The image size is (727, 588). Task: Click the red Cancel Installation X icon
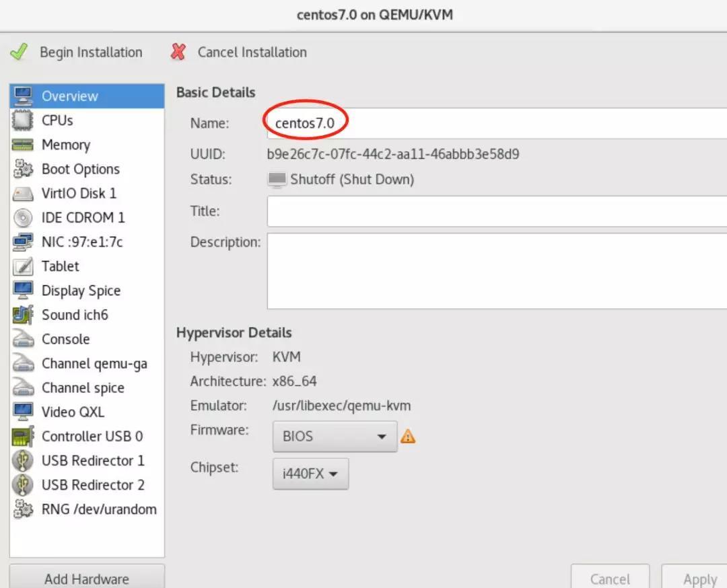coord(178,52)
